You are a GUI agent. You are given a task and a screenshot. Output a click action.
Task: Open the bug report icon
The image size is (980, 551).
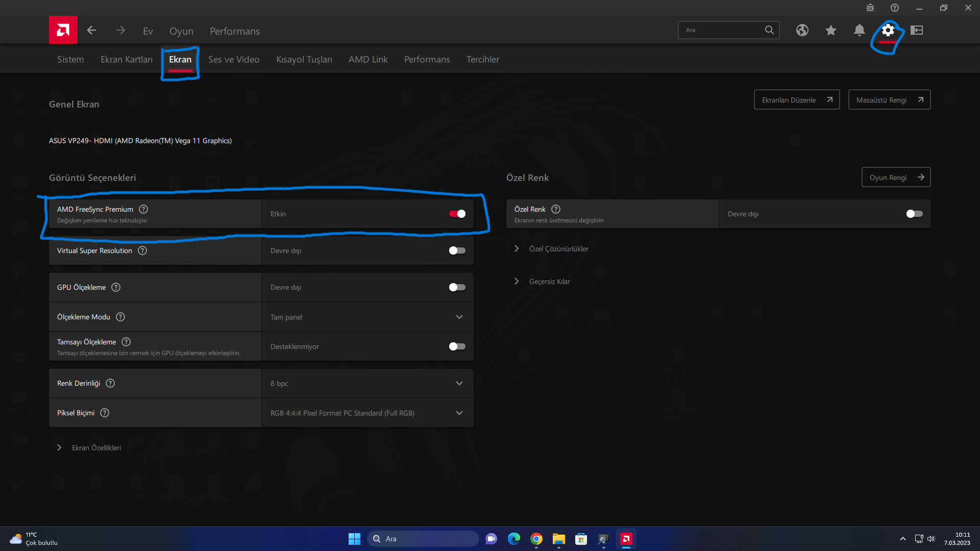click(870, 8)
